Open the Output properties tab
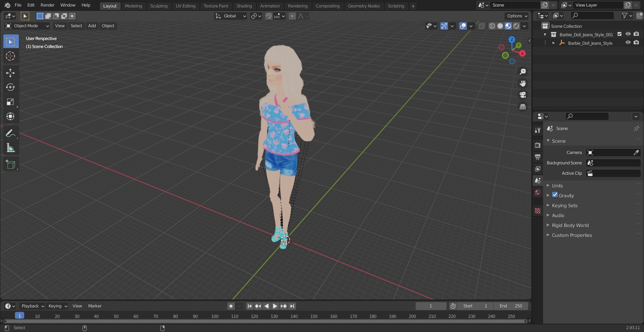 coord(537,157)
